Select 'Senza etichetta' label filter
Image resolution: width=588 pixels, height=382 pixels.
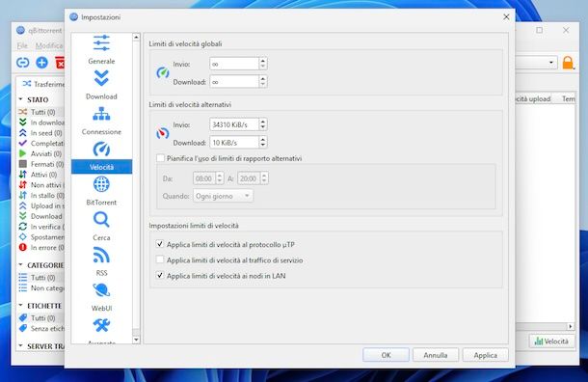[x=41, y=328]
